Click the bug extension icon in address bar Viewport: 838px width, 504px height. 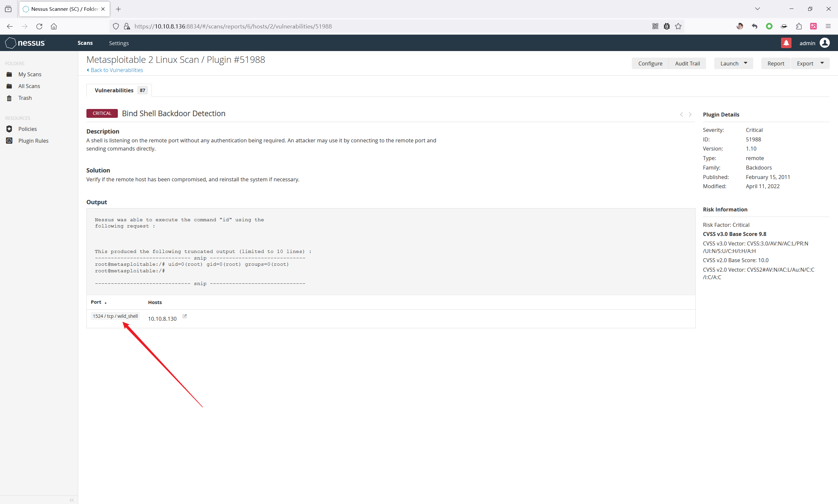pos(667,26)
